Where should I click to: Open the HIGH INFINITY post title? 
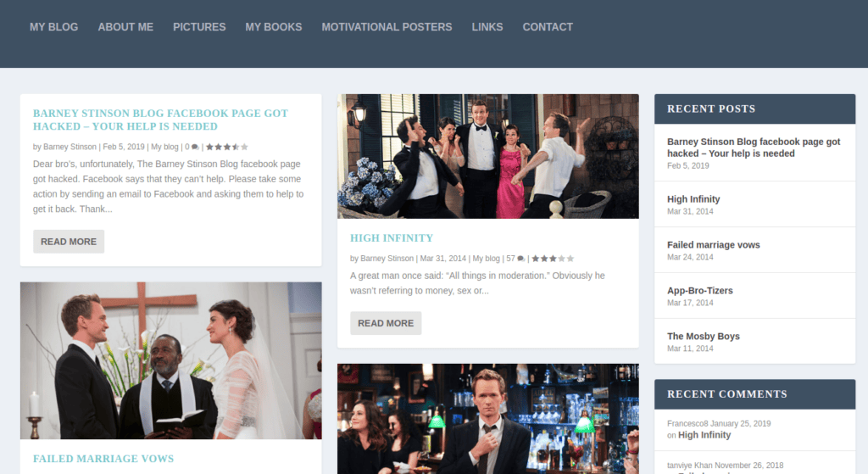click(x=392, y=238)
